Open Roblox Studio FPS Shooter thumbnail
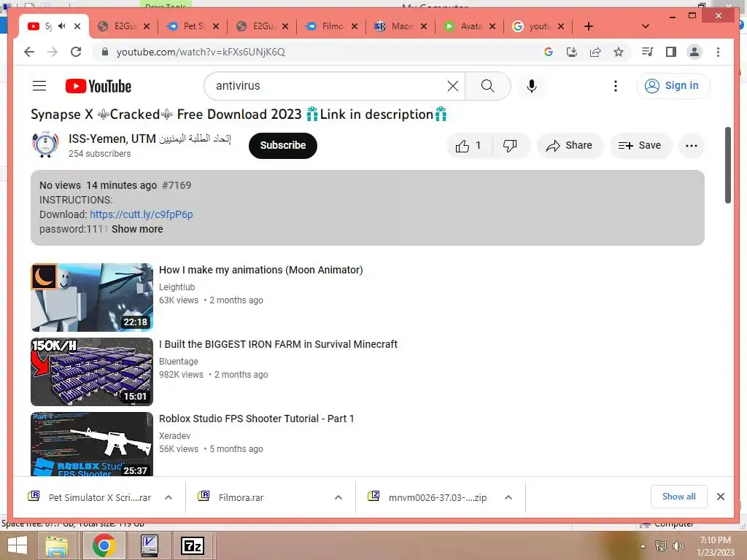The height and width of the screenshot is (560, 747). pos(92,444)
